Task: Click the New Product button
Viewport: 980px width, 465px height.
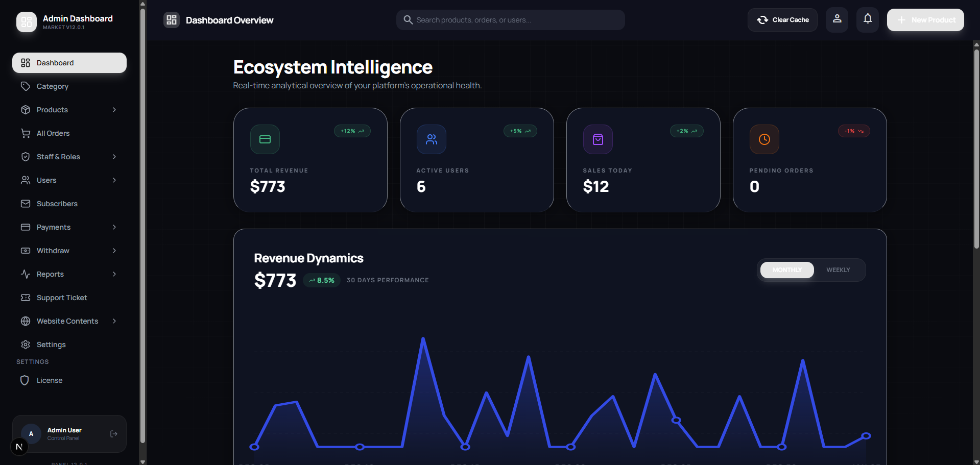Action: (925, 20)
